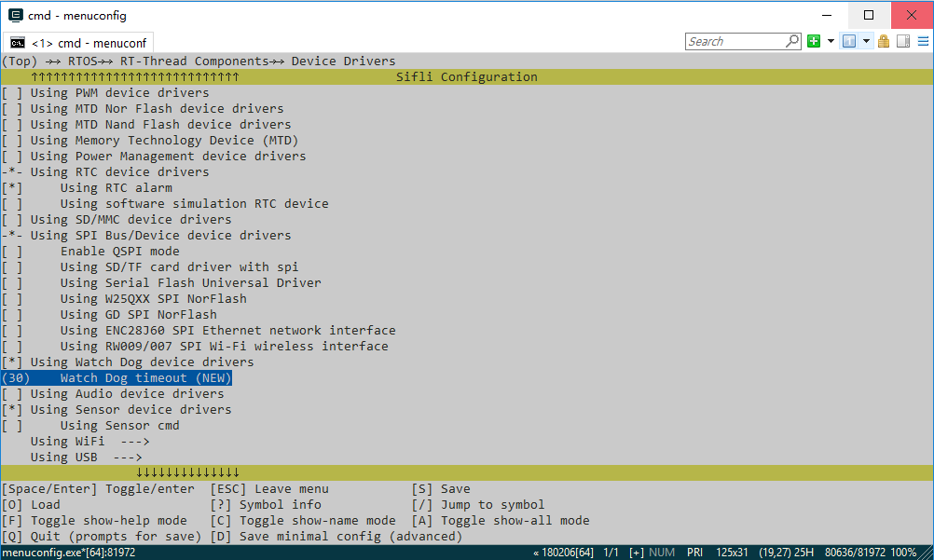
Task: Uncheck Using Watch Dog device drivers
Action: [x=12, y=362]
